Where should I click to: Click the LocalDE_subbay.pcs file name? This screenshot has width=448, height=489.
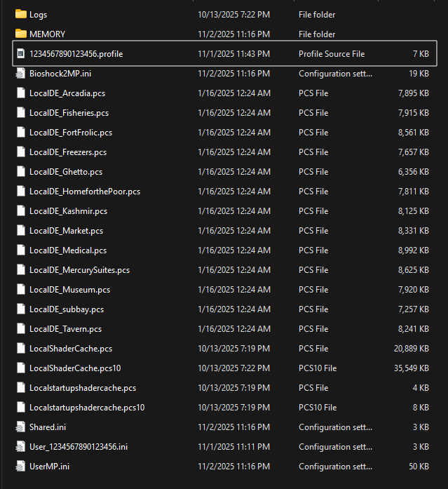(66, 309)
